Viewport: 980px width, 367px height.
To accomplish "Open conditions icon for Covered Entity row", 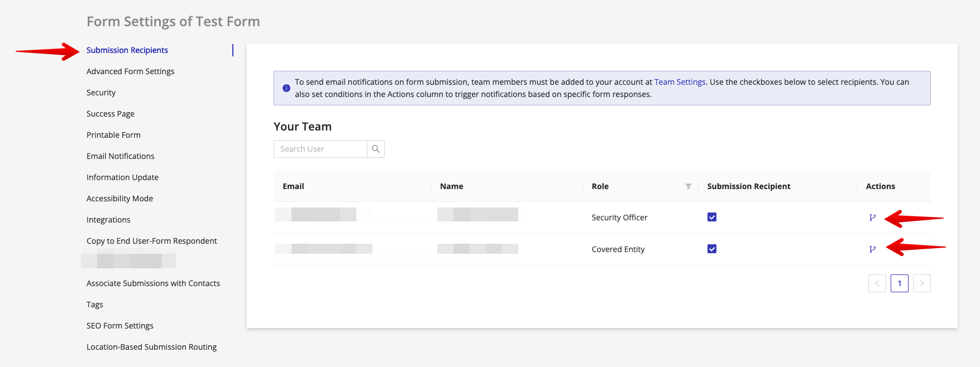I will pos(872,249).
